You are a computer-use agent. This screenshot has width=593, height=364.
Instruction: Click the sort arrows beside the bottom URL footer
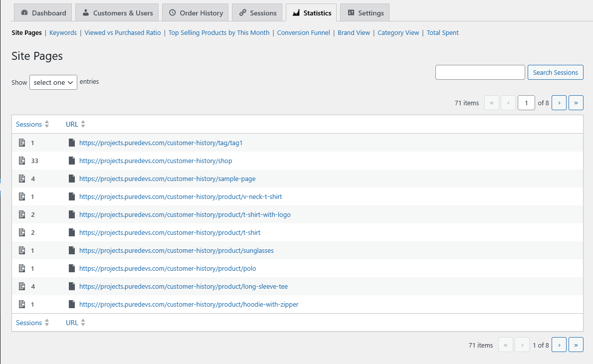click(x=83, y=323)
